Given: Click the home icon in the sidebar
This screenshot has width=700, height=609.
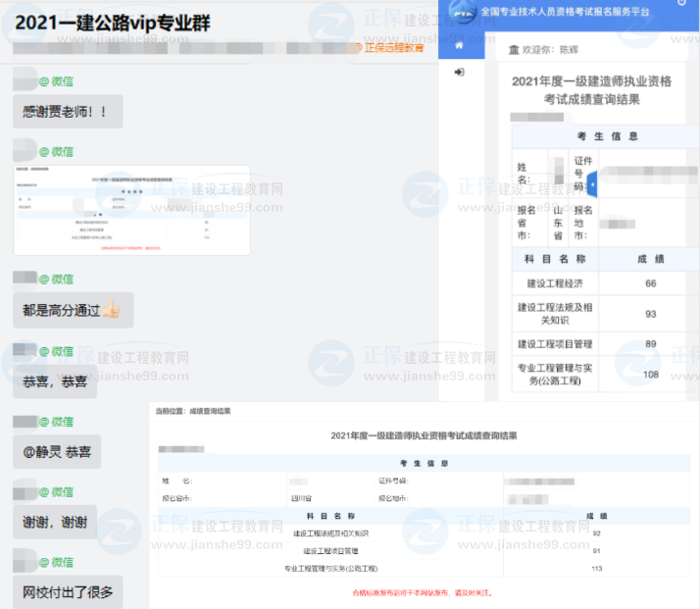Looking at the screenshot, I should 459,45.
